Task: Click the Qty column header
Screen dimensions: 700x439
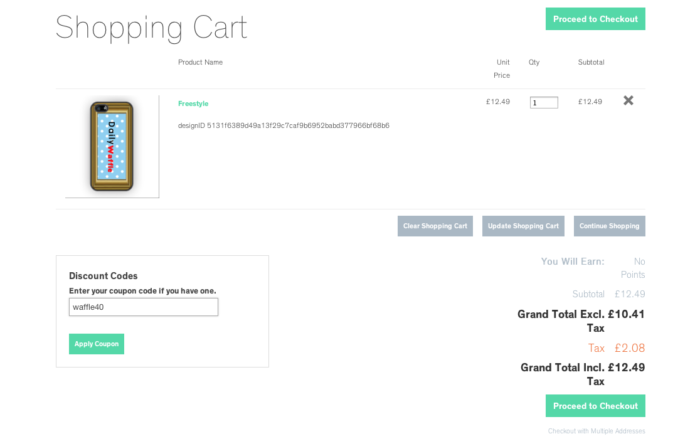Action: (534, 62)
